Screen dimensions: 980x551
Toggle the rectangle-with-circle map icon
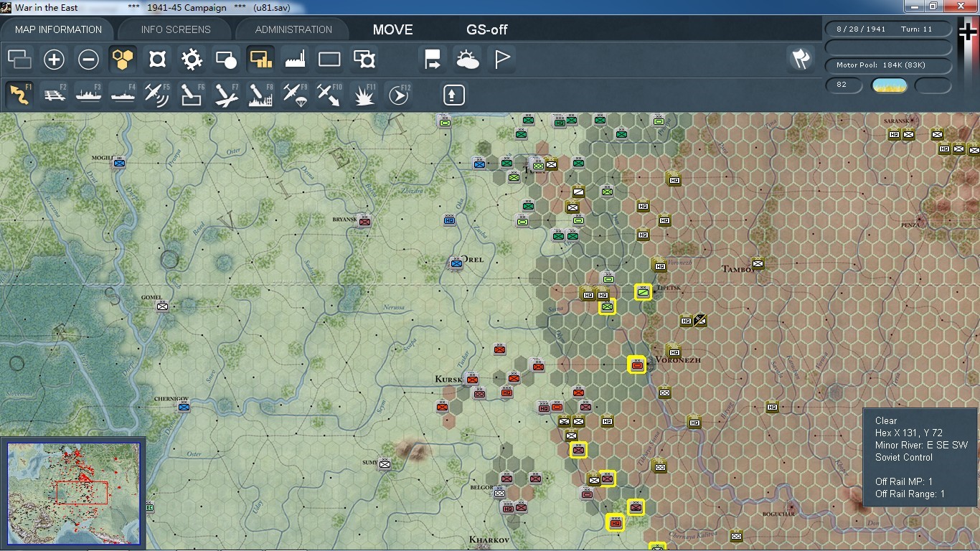[x=226, y=60]
